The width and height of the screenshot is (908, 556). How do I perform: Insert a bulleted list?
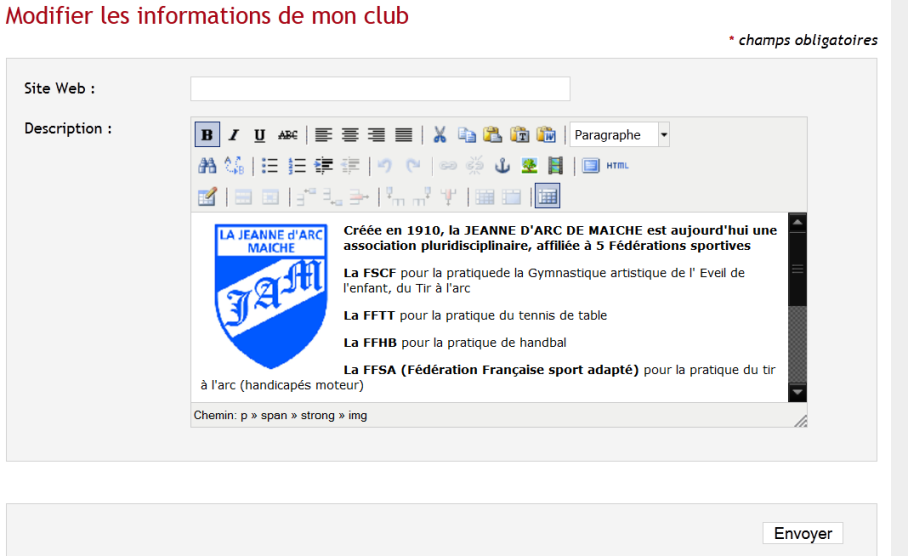[x=269, y=166]
